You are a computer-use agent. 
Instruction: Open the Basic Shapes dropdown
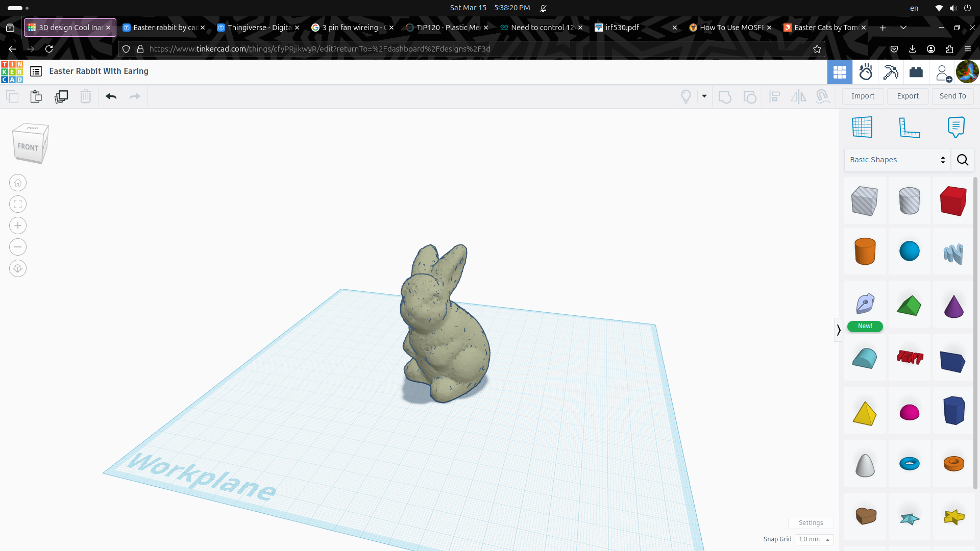pos(897,160)
